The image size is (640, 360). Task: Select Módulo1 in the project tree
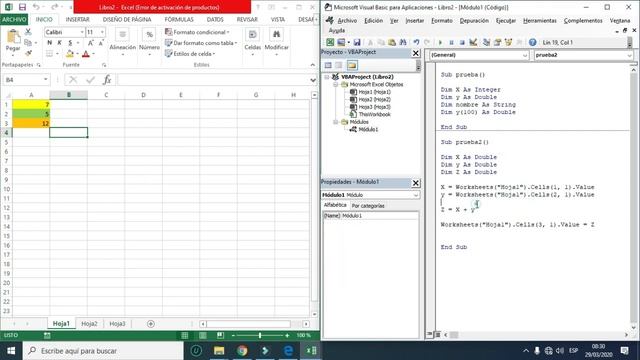[368, 129]
